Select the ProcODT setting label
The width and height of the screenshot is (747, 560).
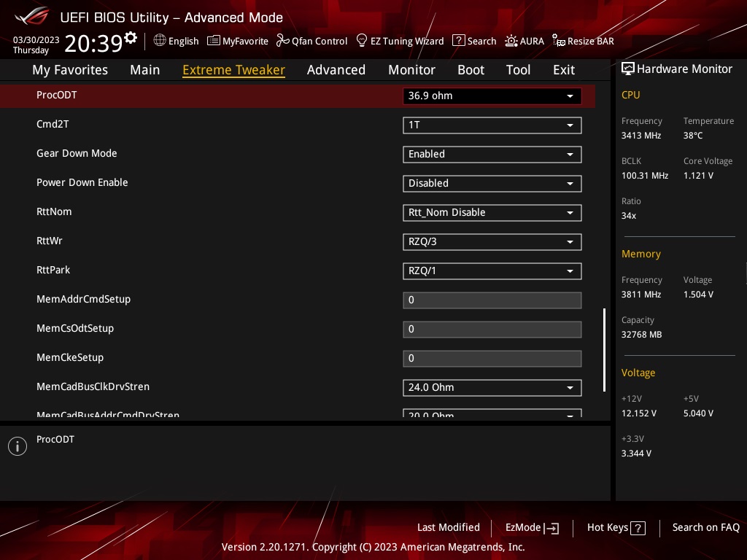pyautogui.click(x=56, y=95)
